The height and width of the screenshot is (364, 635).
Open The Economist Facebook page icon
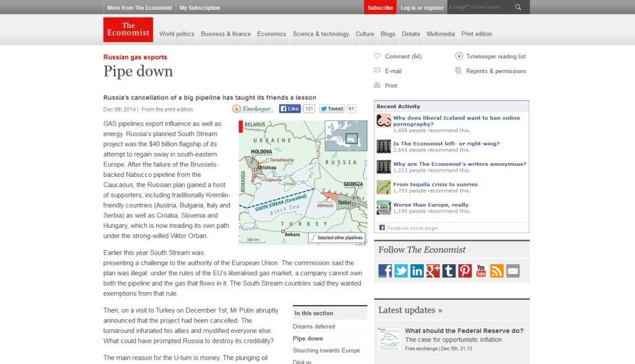pyautogui.click(x=385, y=271)
